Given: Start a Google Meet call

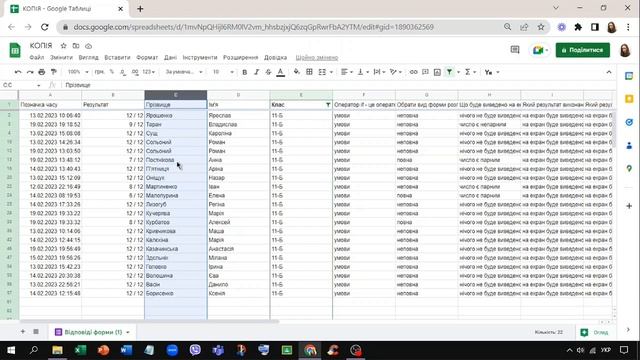Looking at the screenshot, I should pos(540,50).
